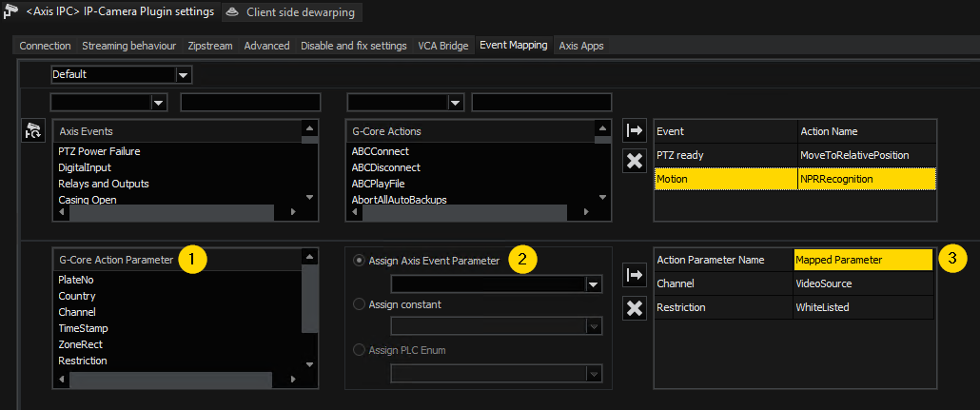Select Channel in G-Core Action Parameter list
The width and height of the screenshot is (980, 410).
coord(77,312)
